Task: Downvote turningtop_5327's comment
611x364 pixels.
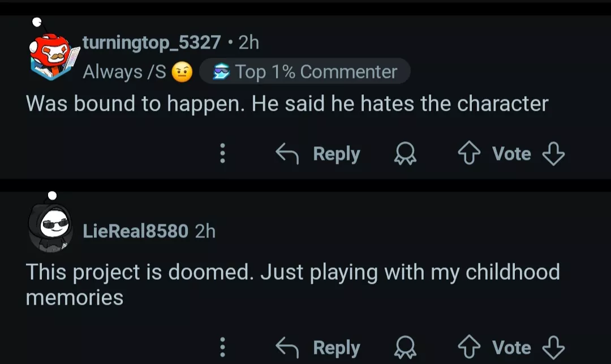Action: coord(553,154)
